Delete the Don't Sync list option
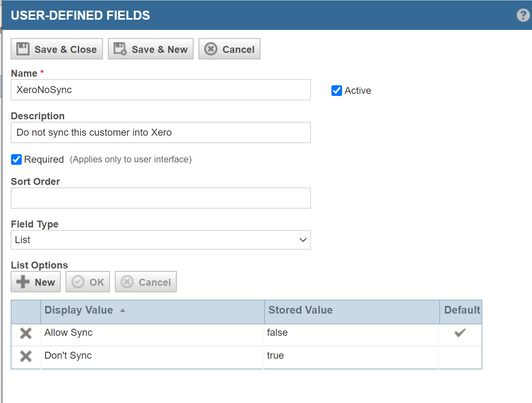Viewport: 532px width, 403px height. point(26,356)
